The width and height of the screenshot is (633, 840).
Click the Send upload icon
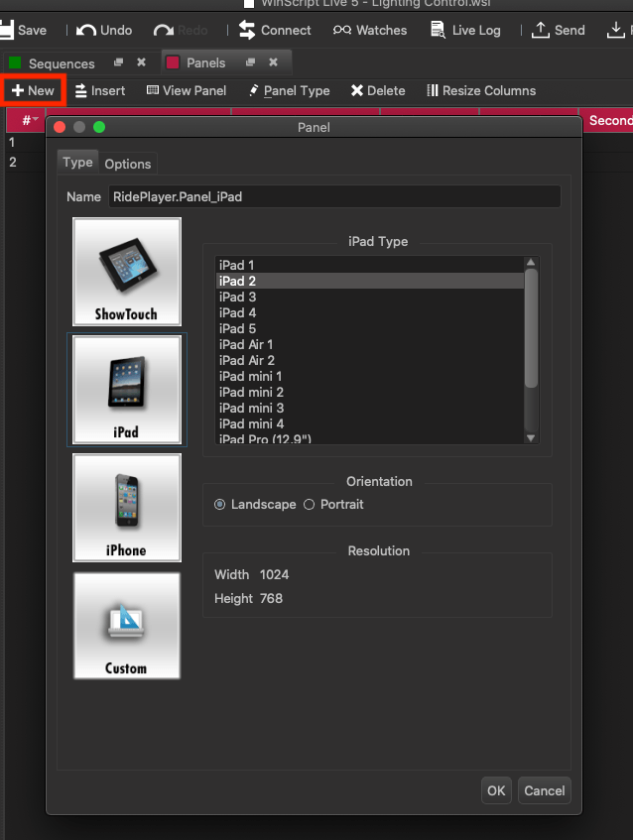click(541, 30)
